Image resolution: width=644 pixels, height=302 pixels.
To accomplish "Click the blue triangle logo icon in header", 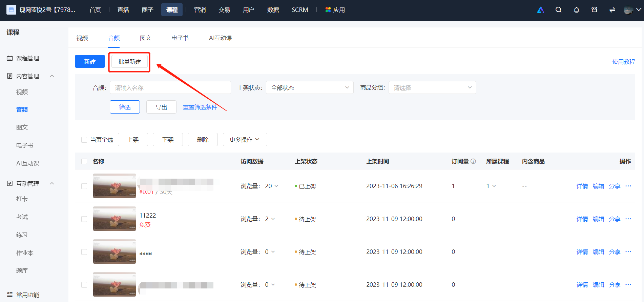I will click(541, 10).
